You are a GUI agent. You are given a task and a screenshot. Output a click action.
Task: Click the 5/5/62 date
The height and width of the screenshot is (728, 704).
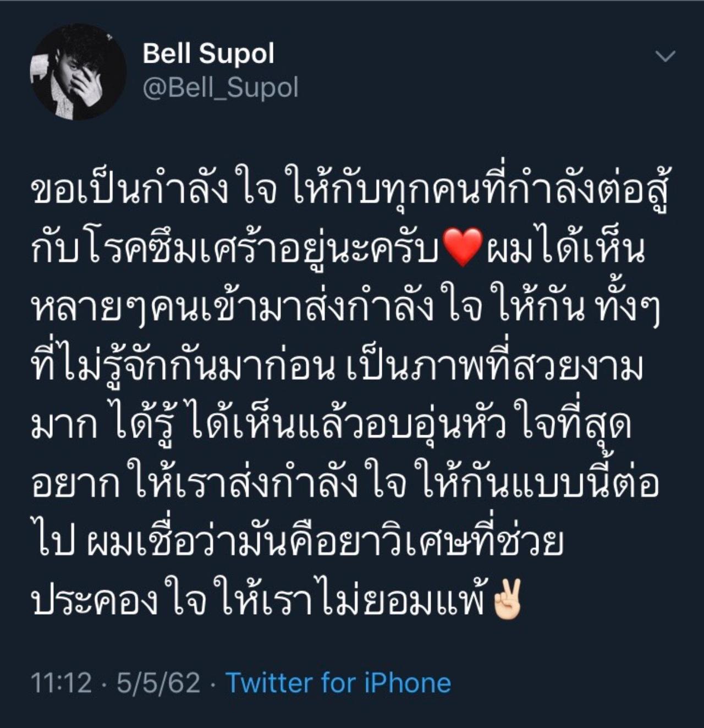click(x=158, y=683)
